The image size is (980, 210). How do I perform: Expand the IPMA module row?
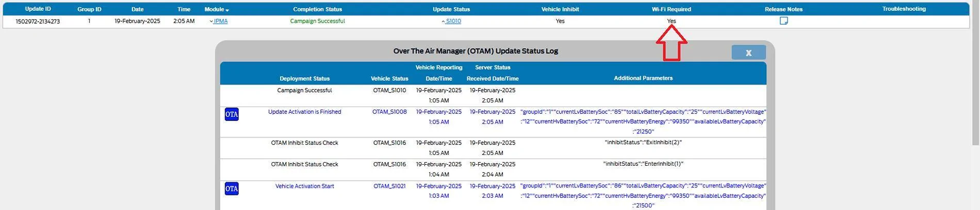coord(219,22)
